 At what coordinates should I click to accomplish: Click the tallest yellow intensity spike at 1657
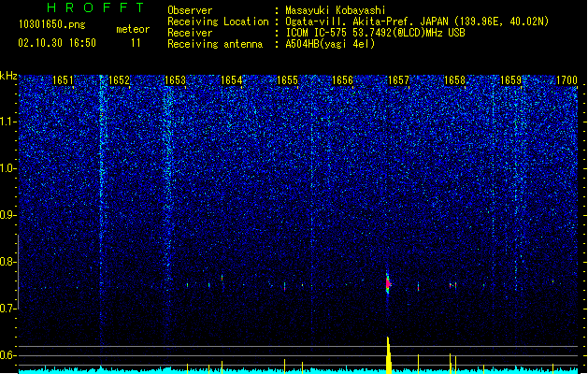[389, 355]
